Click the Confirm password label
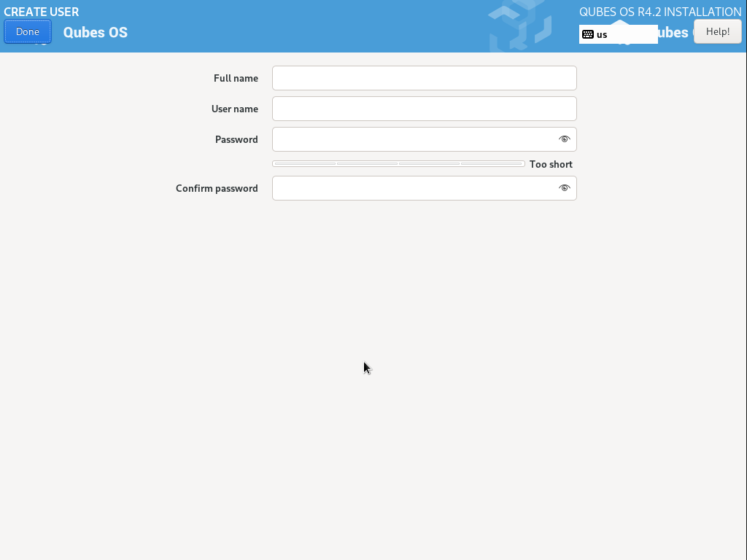 217,187
